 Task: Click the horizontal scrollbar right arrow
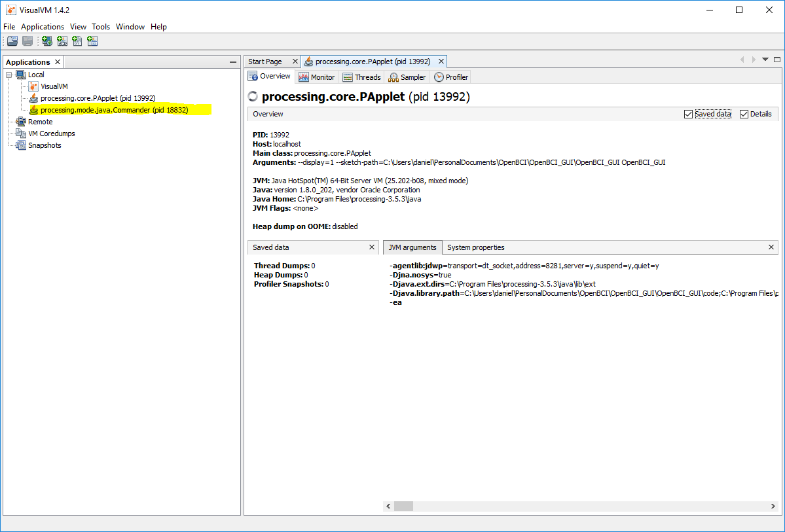(773, 506)
